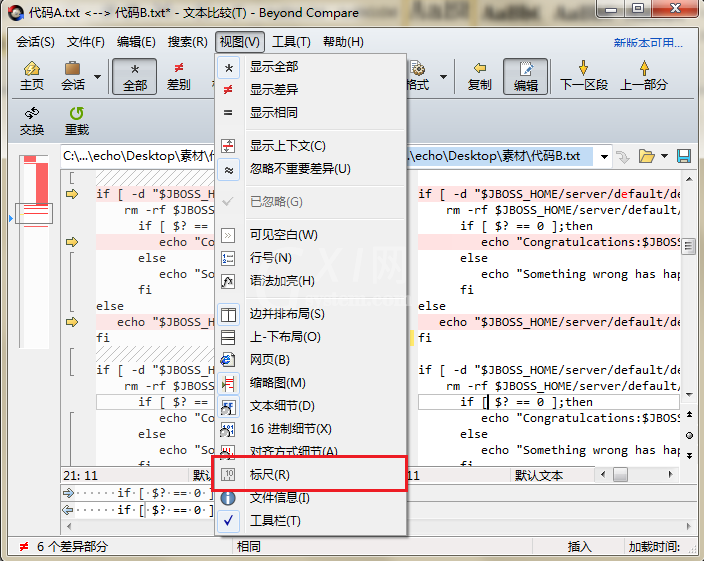This screenshot has height=561, width=704.
Task: Open the 搜索(R) menu
Action: click(187, 42)
